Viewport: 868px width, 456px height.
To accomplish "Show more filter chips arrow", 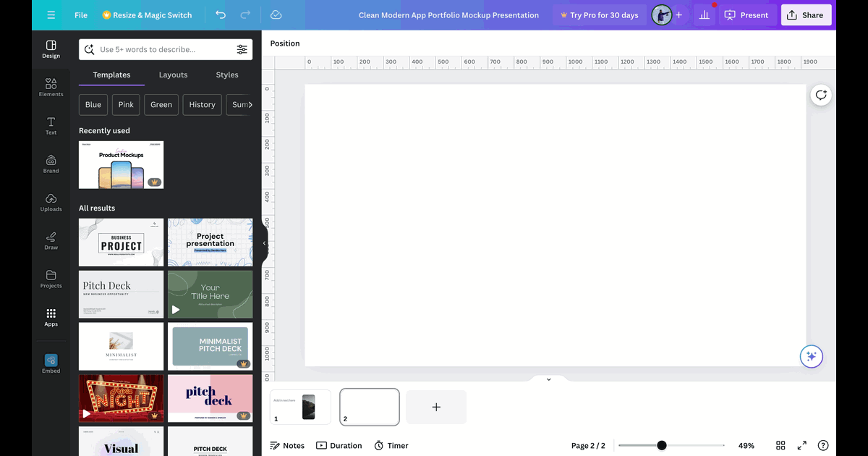I will point(250,104).
